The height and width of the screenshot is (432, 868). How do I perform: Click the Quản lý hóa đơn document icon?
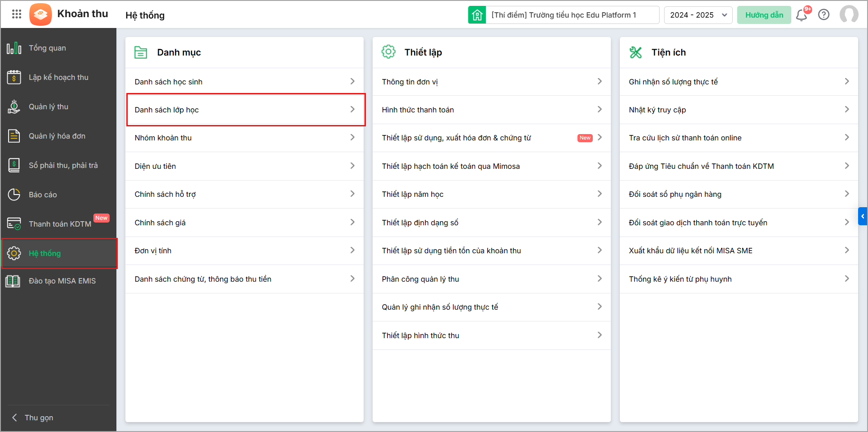(14, 136)
